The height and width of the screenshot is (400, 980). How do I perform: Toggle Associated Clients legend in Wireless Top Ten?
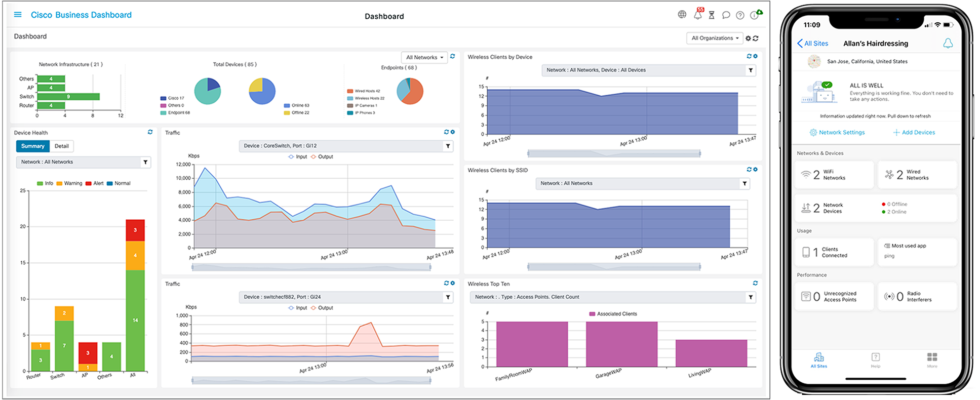[x=613, y=314]
